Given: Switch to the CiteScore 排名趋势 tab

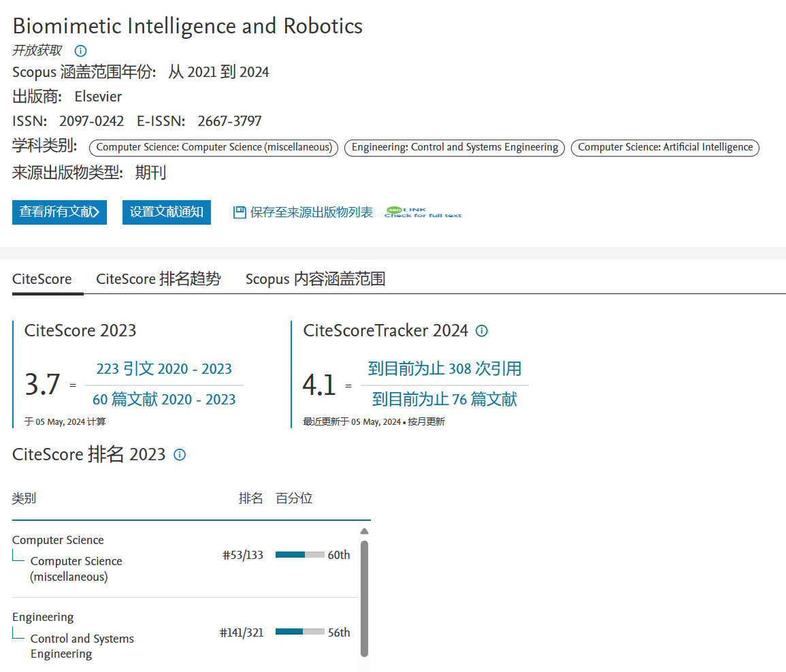Looking at the screenshot, I should [158, 279].
